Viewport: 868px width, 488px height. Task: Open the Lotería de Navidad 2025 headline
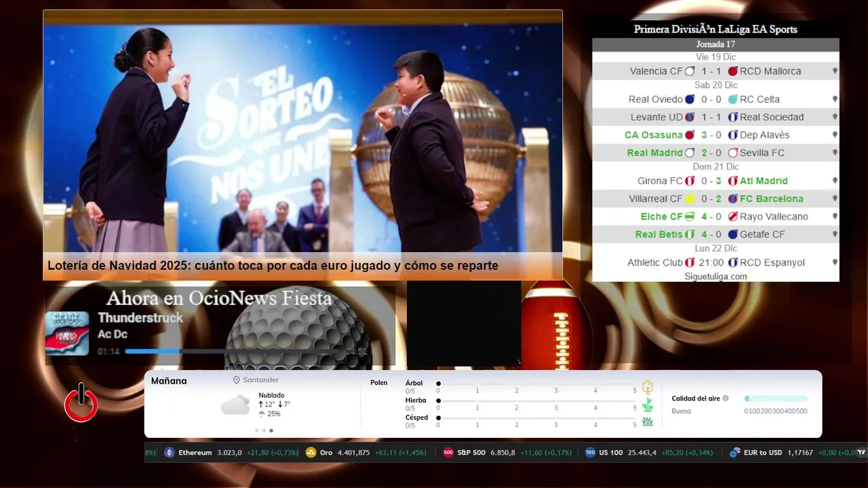(273, 266)
